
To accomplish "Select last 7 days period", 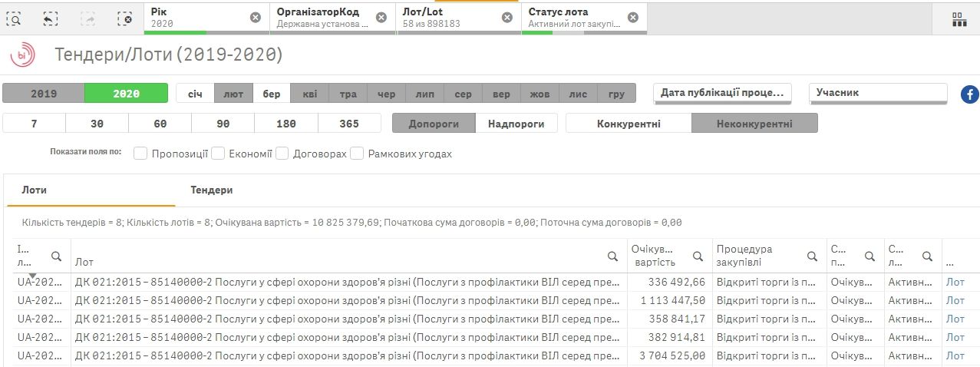I will (34, 124).
